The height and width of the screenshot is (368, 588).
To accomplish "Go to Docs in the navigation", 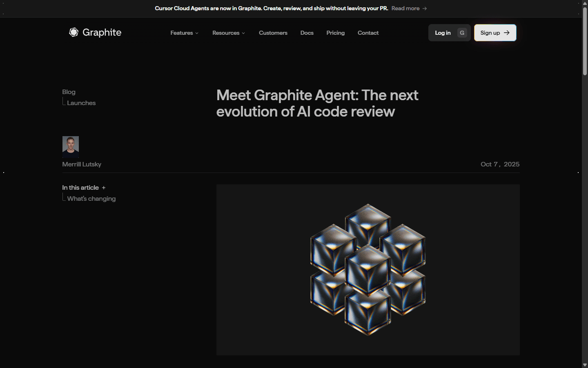I will pos(307,33).
